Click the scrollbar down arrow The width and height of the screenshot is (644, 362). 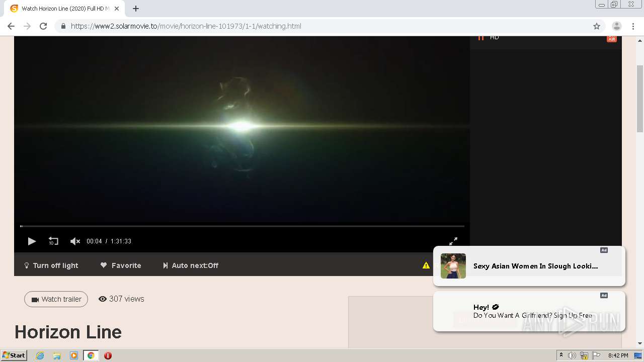640,344
